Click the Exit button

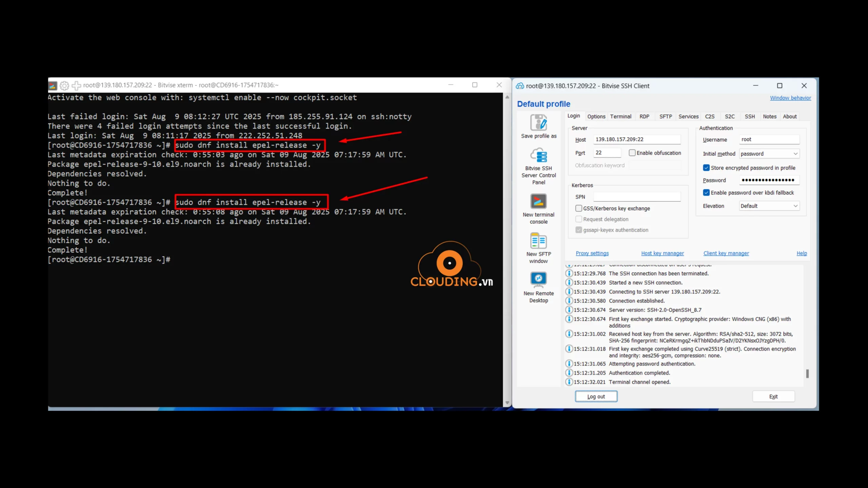tap(773, 396)
